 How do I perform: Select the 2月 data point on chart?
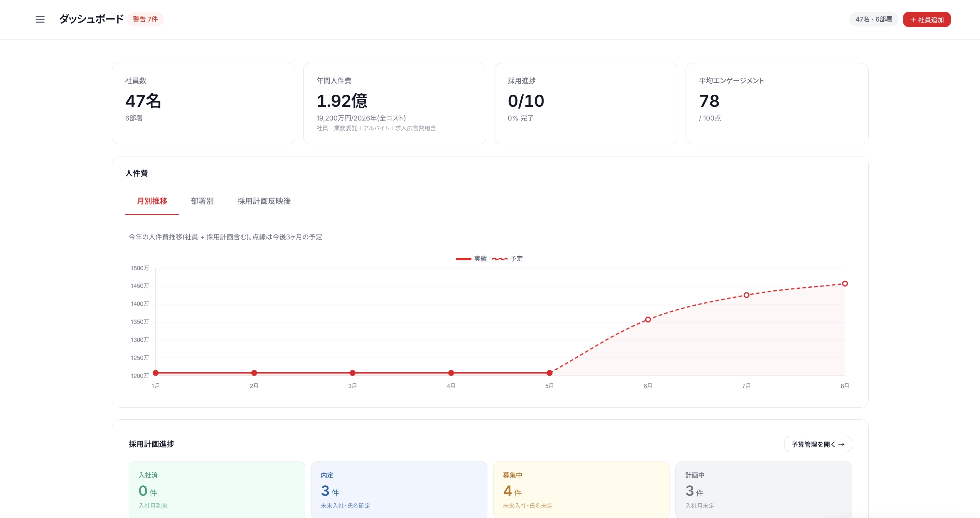point(254,373)
